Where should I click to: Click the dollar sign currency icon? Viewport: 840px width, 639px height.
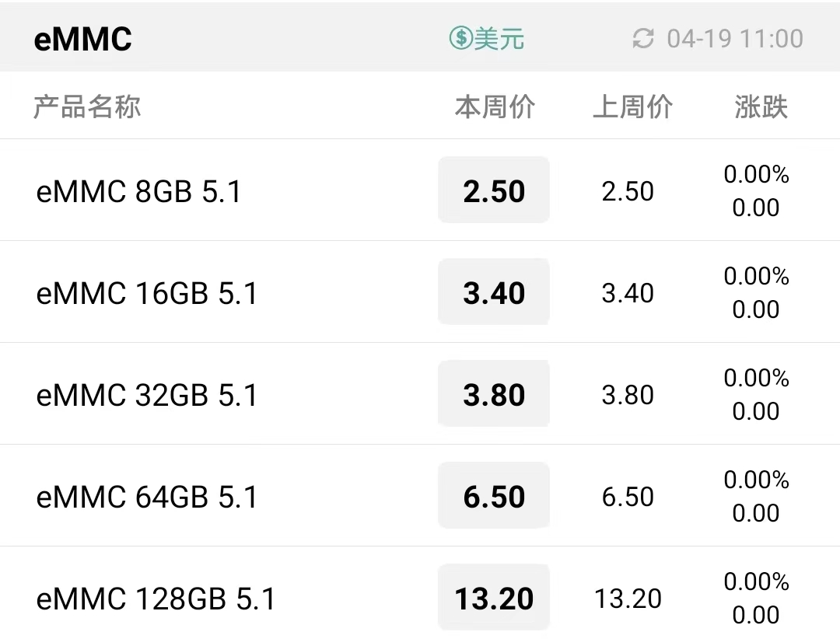tap(460, 38)
